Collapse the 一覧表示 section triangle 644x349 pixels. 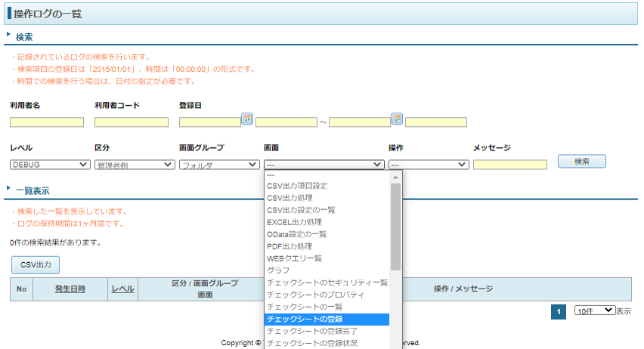(8, 190)
